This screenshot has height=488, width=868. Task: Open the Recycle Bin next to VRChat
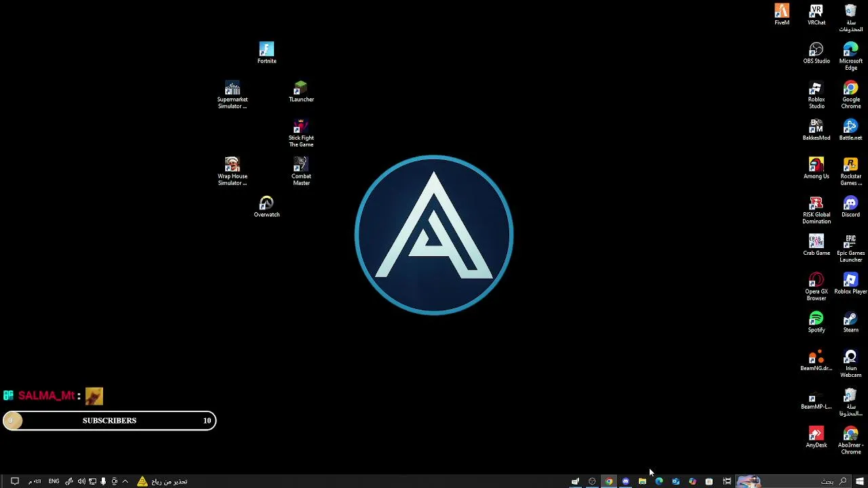pyautogui.click(x=850, y=18)
